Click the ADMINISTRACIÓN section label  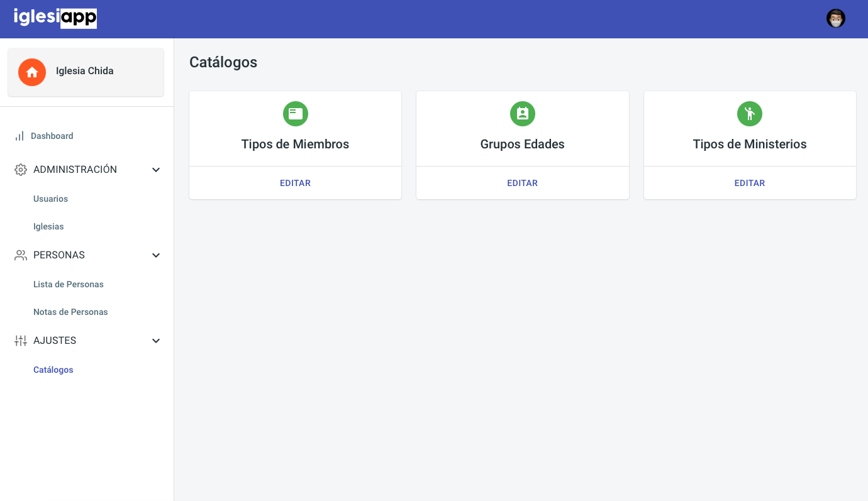[75, 170]
